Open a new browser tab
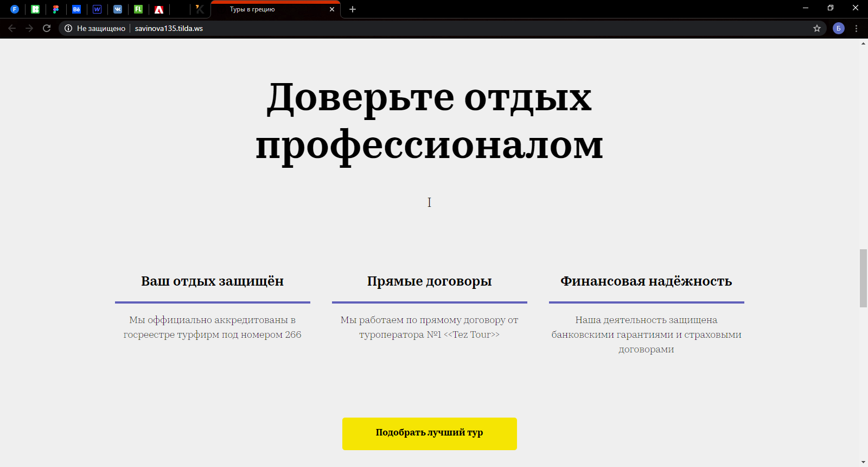 click(x=353, y=9)
